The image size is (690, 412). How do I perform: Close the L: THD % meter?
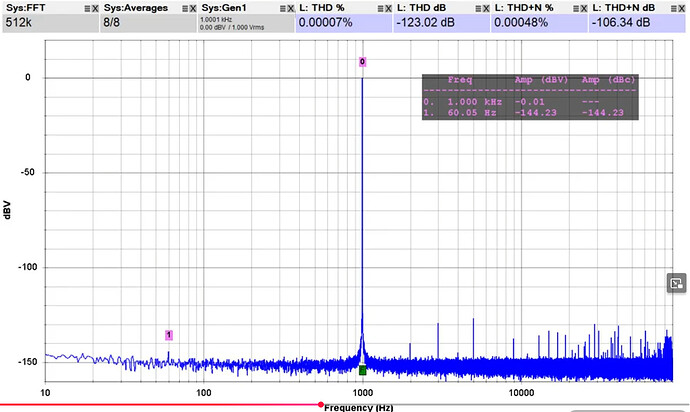click(x=388, y=8)
